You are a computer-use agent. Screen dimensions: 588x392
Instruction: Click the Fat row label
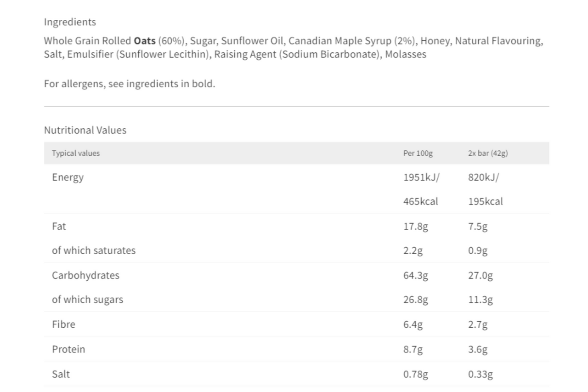[x=59, y=226]
